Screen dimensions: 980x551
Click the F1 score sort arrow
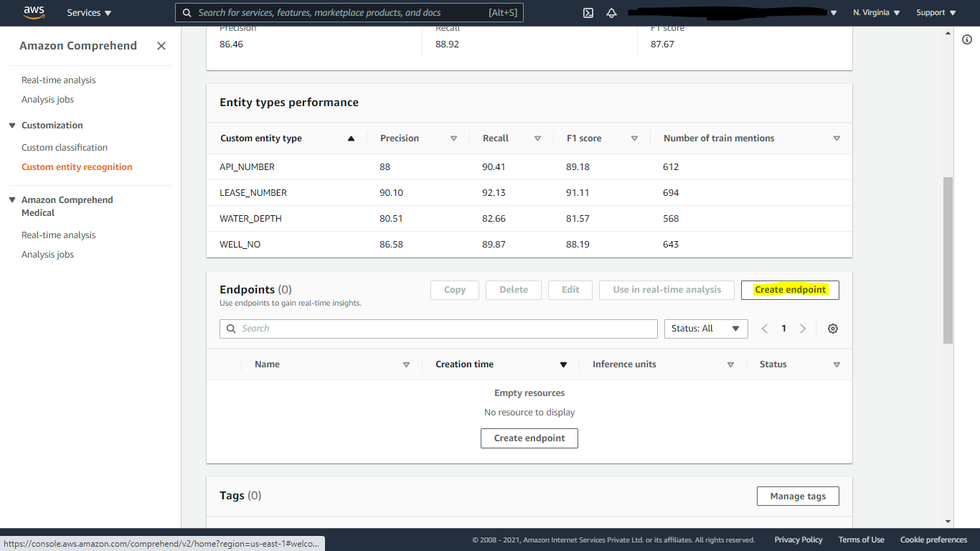pyautogui.click(x=634, y=138)
